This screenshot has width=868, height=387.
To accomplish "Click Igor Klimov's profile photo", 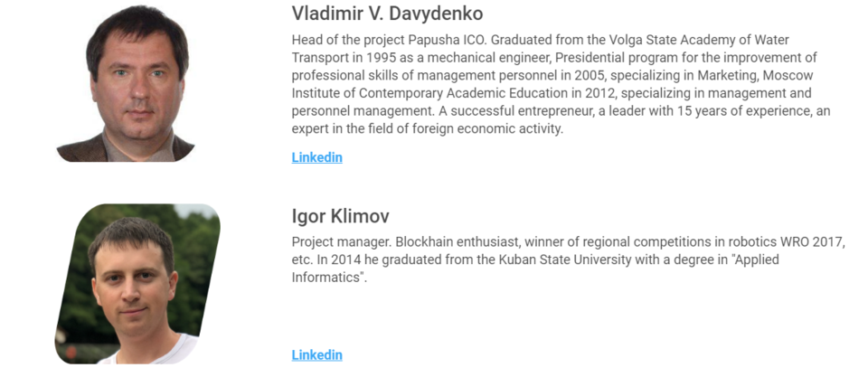I will coord(137,284).
